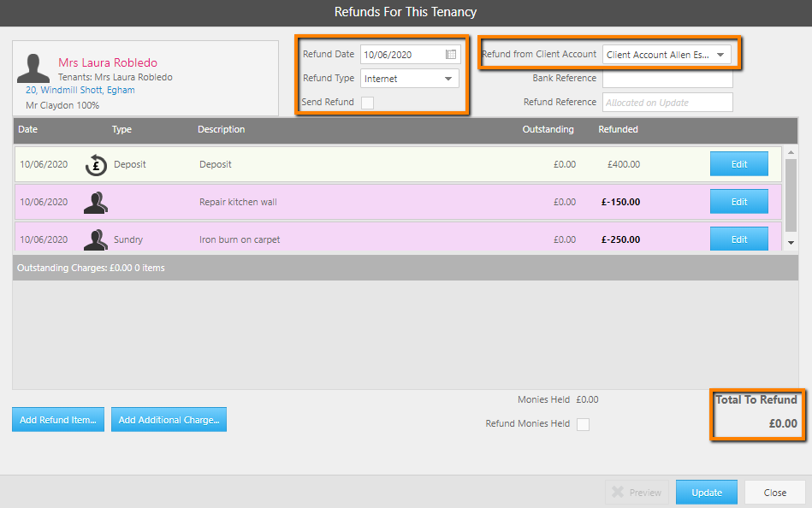Click the Update button
The height and width of the screenshot is (508, 812).
click(x=707, y=493)
